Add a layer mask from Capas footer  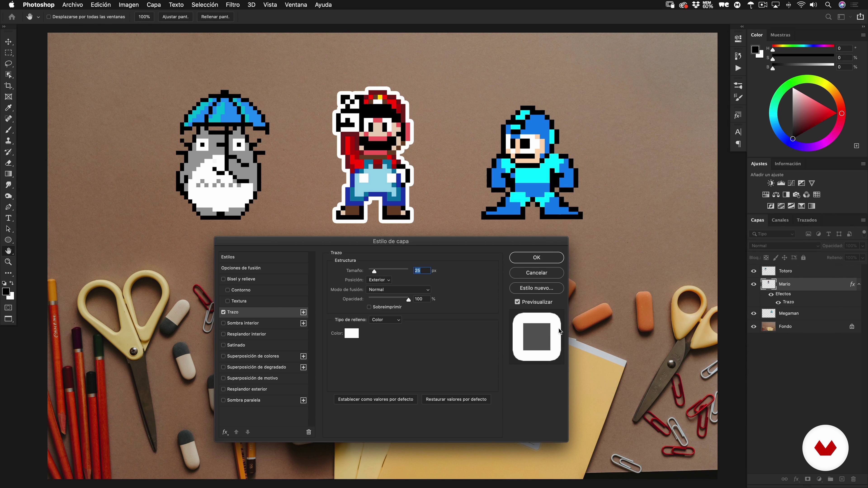(x=808, y=479)
